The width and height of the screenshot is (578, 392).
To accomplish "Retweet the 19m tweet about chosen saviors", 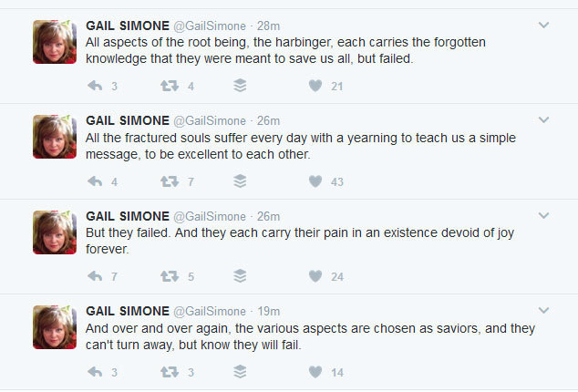I will pos(169,372).
